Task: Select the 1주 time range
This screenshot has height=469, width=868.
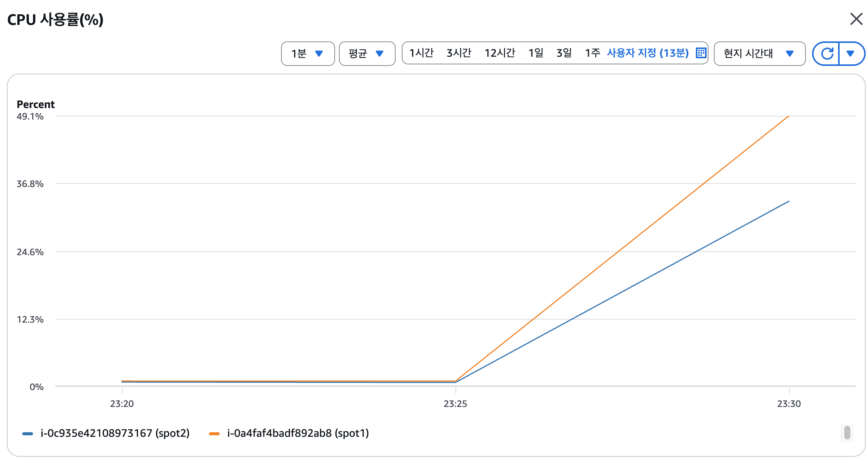Action: [592, 53]
